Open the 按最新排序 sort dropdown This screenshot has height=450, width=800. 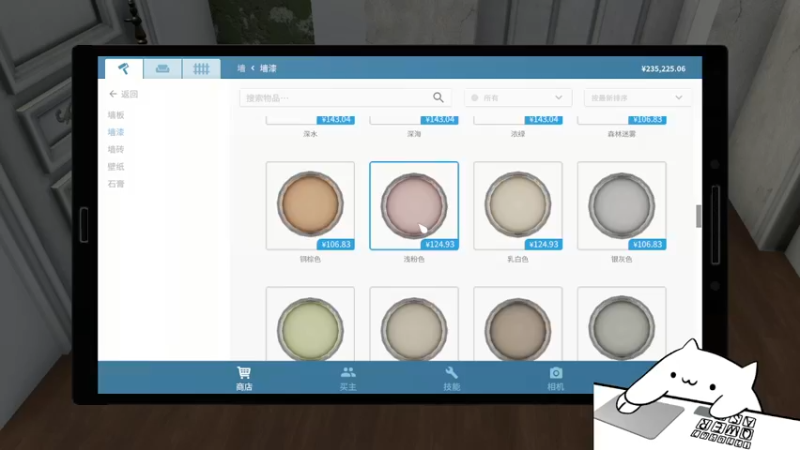(x=637, y=97)
